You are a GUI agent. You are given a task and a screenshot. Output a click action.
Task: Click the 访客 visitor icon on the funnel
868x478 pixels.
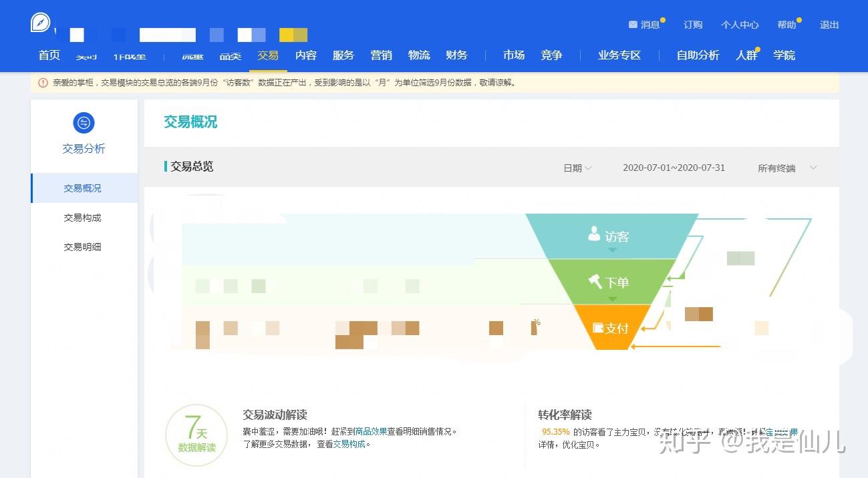[594, 234]
